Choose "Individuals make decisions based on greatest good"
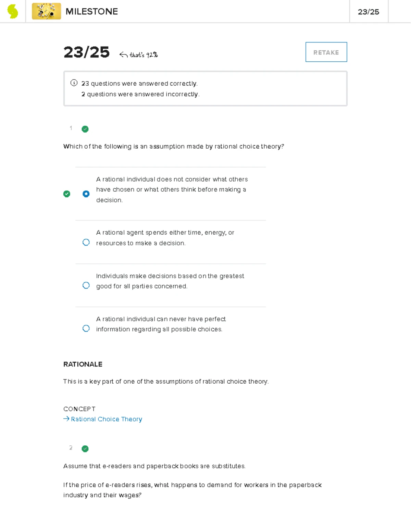Screen dimensions: 411x532 coord(86,285)
